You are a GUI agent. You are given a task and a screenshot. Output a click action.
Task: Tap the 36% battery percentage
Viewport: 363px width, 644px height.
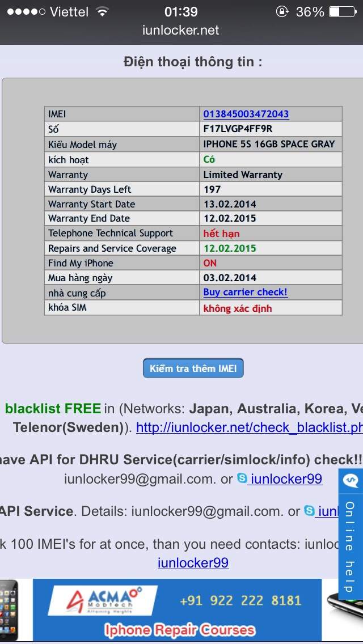coord(310,12)
